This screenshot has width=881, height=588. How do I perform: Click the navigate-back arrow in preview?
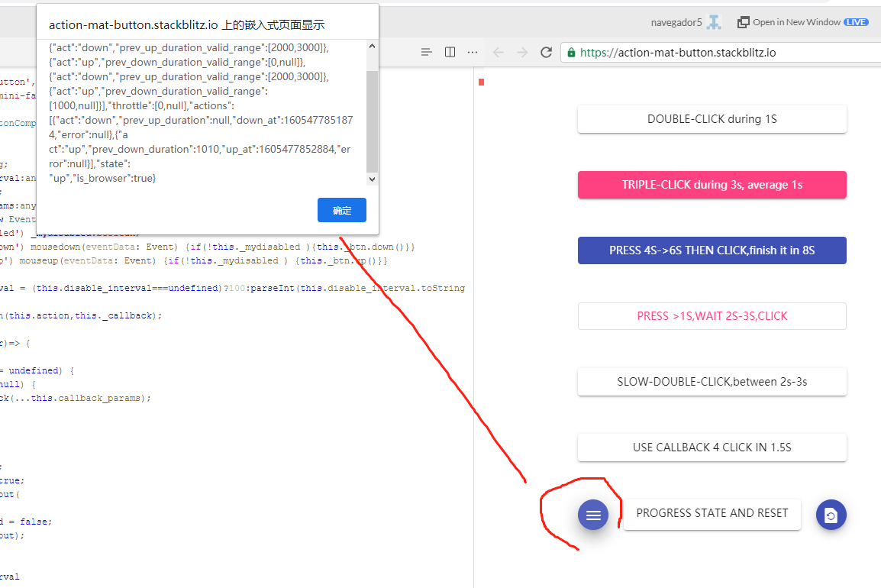498,53
